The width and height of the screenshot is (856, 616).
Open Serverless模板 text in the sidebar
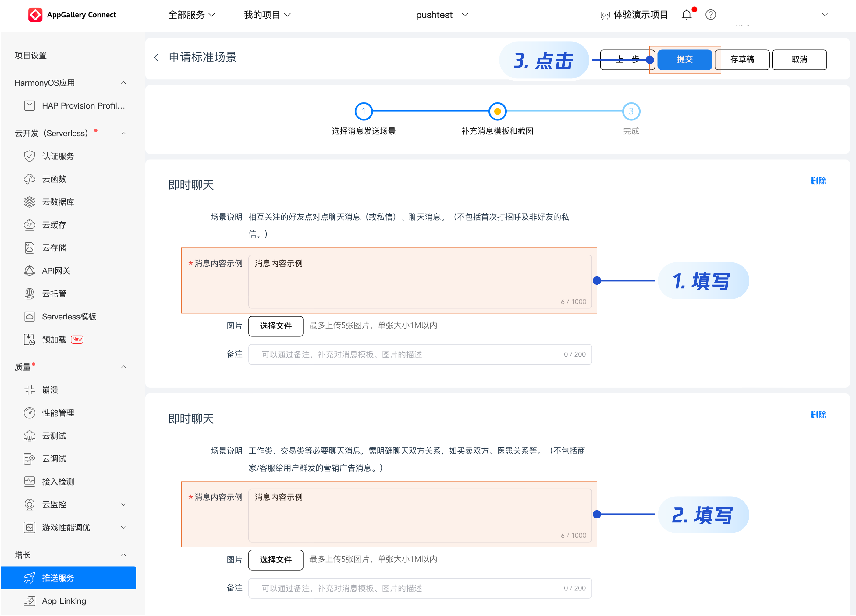tap(69, 316)
